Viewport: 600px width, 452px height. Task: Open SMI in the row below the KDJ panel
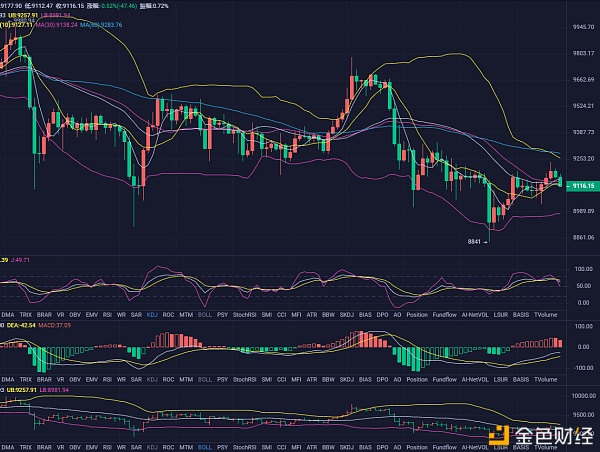pyautogui.click(x=267, y=315)
